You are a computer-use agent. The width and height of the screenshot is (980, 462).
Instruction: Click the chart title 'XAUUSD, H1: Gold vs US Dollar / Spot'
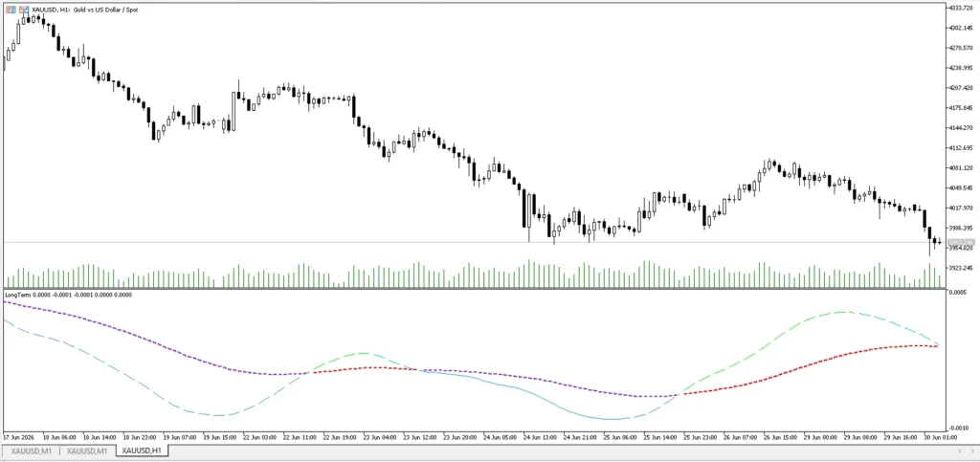point(83,10)
